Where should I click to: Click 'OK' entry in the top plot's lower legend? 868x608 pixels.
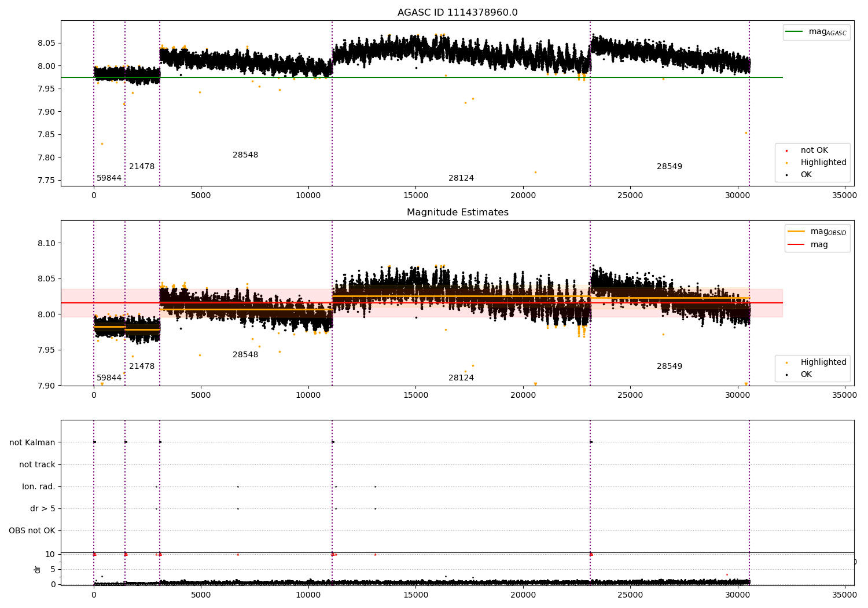pos(806,175)
